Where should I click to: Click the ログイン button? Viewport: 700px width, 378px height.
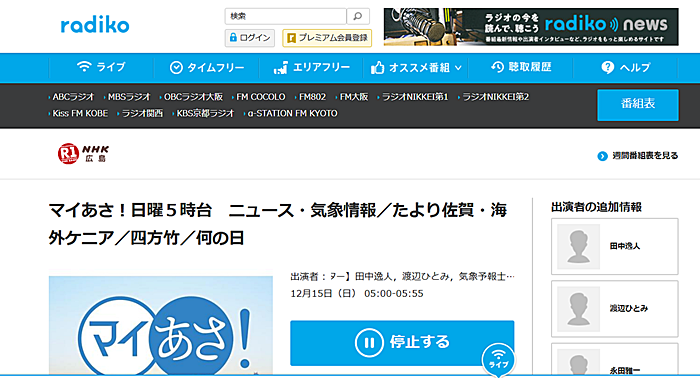pyautogui.click(x=250, y=38)
